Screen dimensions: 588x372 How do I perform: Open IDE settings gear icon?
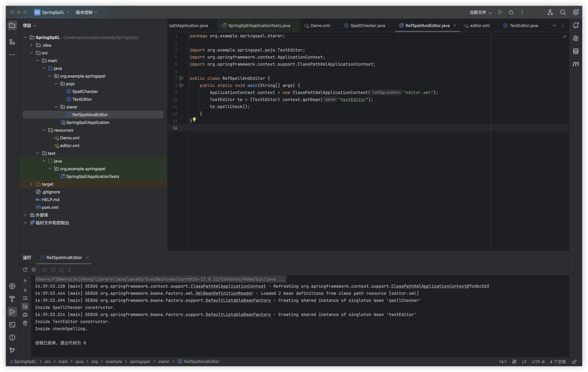click(576, 12)
